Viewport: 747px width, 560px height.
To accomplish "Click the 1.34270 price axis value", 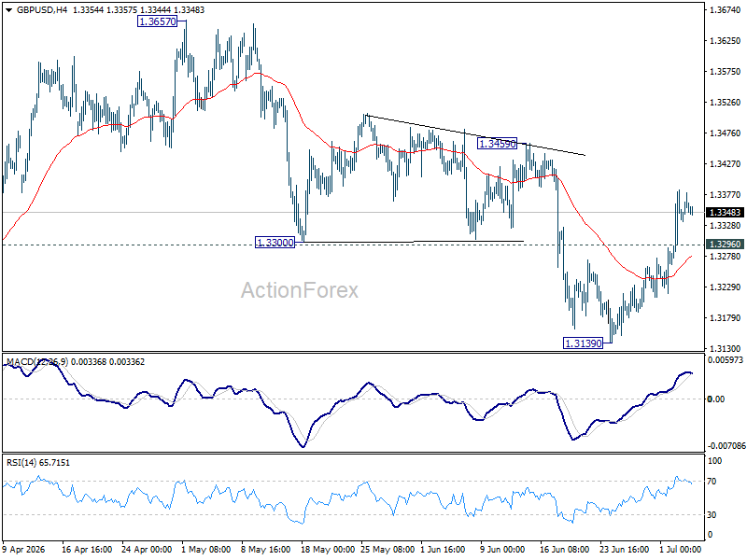I will click(x=725, y=164).
